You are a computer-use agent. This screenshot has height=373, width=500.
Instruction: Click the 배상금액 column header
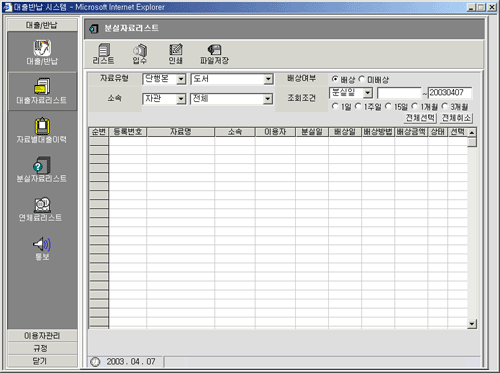(x=411, y=132)
